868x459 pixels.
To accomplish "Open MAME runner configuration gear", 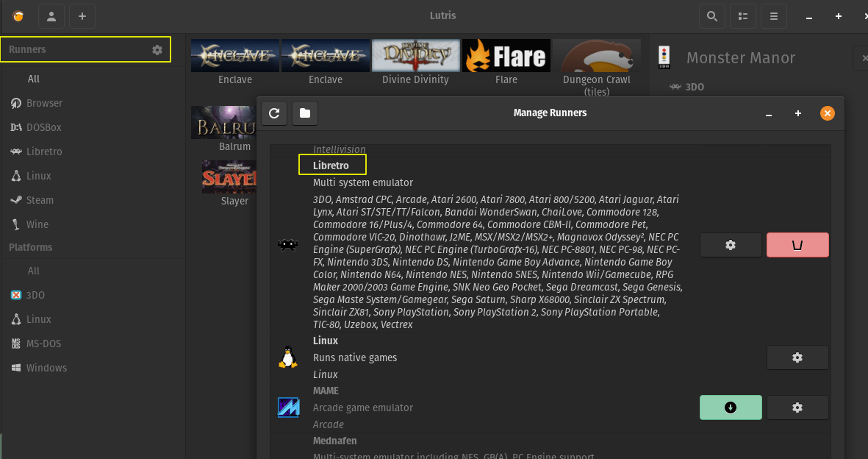I will pyautogui.click(x=797, y=408).
